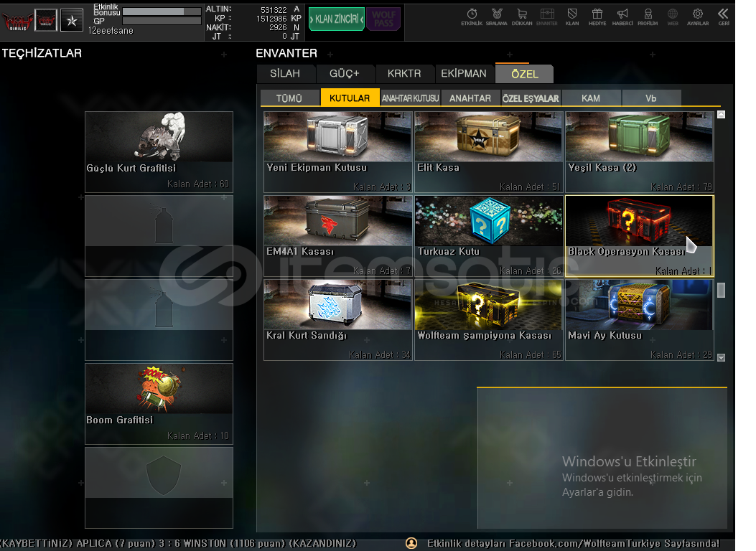Open the Etkinlik clock icon

click(472, 17)
